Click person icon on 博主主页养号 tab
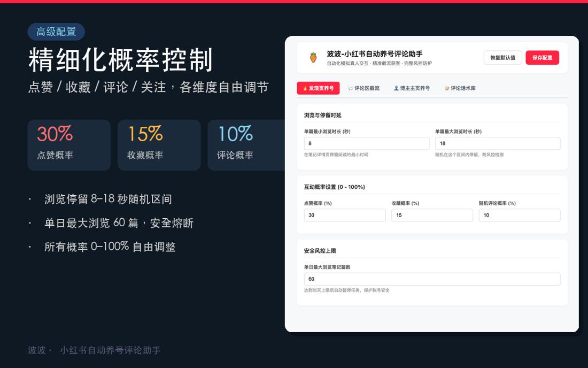This screenshot has width=588, height=368. (396, 88)
